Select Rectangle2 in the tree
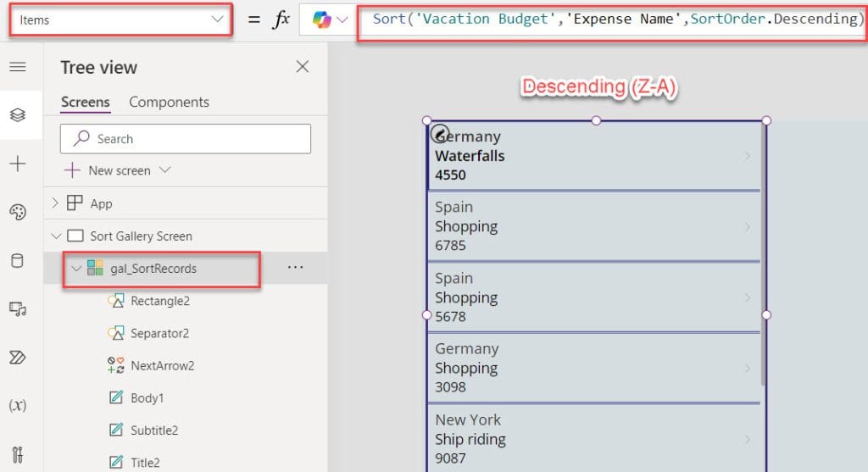The width and height of the screenshot is (868, 472). (x=160, y=301)
